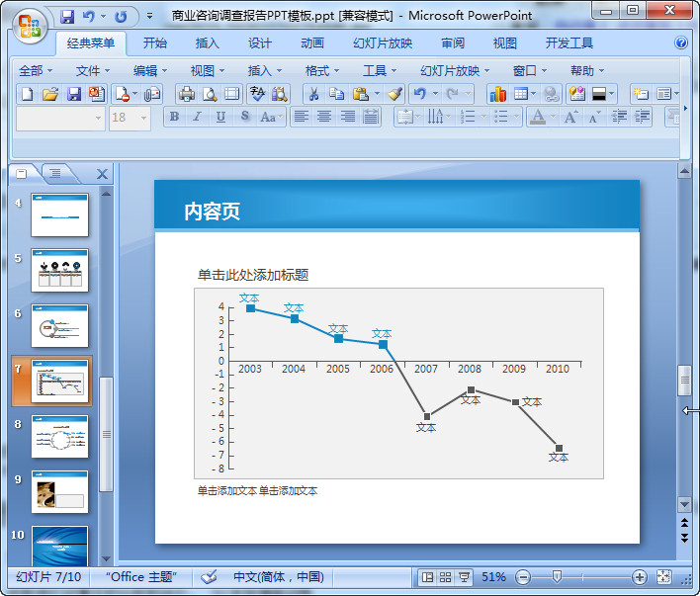Expand numbering list dropdown
Image resolution: width=700 pixels, height=596 pixels.
coord(484,117)
